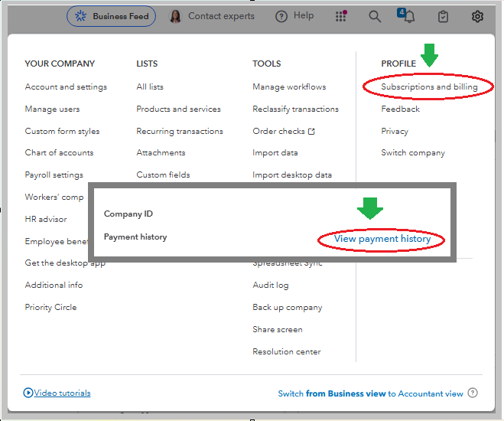The height and width of the screenshot is (421, 504).
Task: Click the Video tutorials link
Action: click(63, 393)
